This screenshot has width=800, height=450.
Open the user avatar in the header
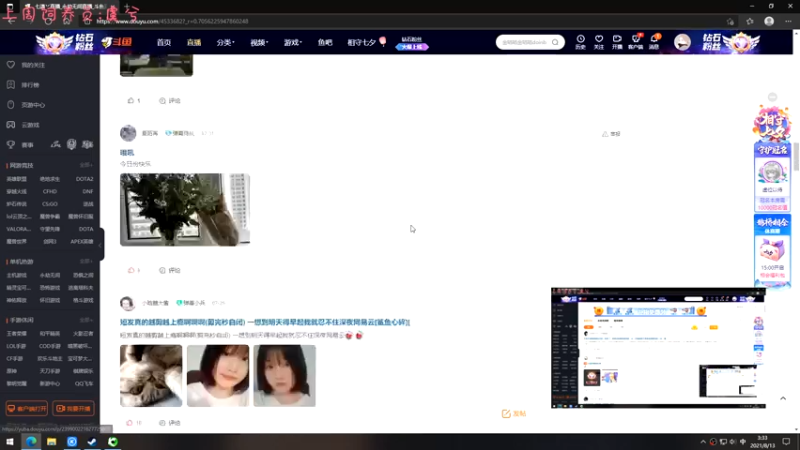pos(682,42)
